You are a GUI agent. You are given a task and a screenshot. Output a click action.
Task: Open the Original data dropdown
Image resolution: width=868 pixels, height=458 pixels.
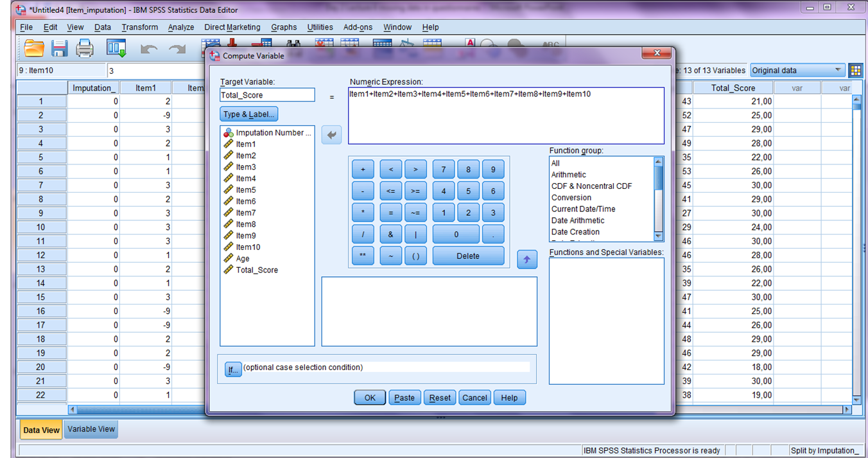coord(797,70)
